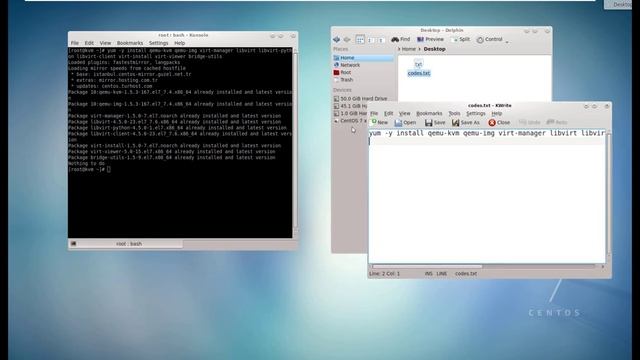Click Line 2 Col 1 status indicator
The width and height of the screenshot is (640, 360).
[385, 274]
